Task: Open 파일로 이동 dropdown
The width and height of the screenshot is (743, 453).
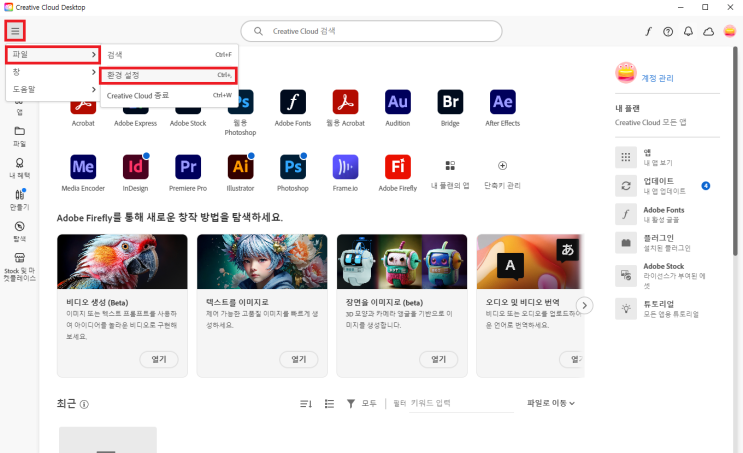Action: coord(551,403)
